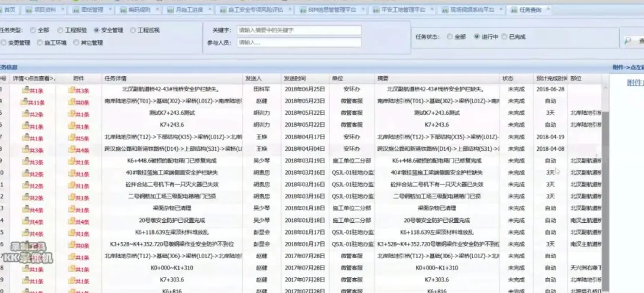This screenshot has height=293, width=644.
Task: Click task detail K7+303.6
Action: tap(172, 280)
